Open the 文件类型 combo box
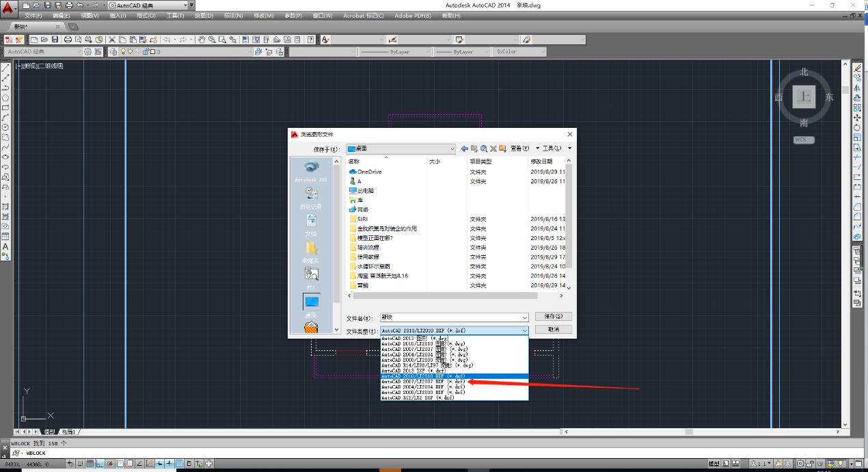The width and height of the screenshot is (868, 472). tap(455, 330)
